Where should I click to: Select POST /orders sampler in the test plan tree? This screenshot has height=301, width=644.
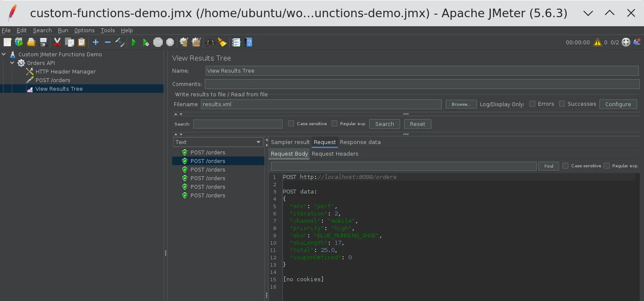pos(53,80)
